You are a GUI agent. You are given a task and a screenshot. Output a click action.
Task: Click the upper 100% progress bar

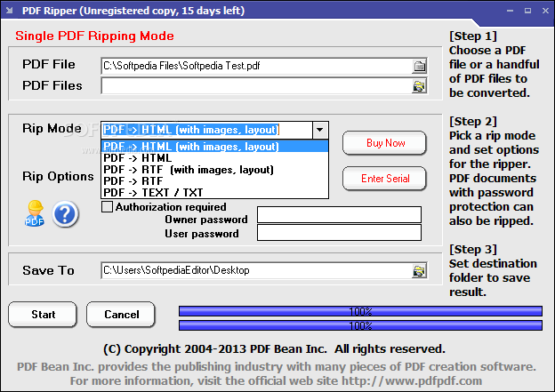pyautogui.click(x=360, y=311)
